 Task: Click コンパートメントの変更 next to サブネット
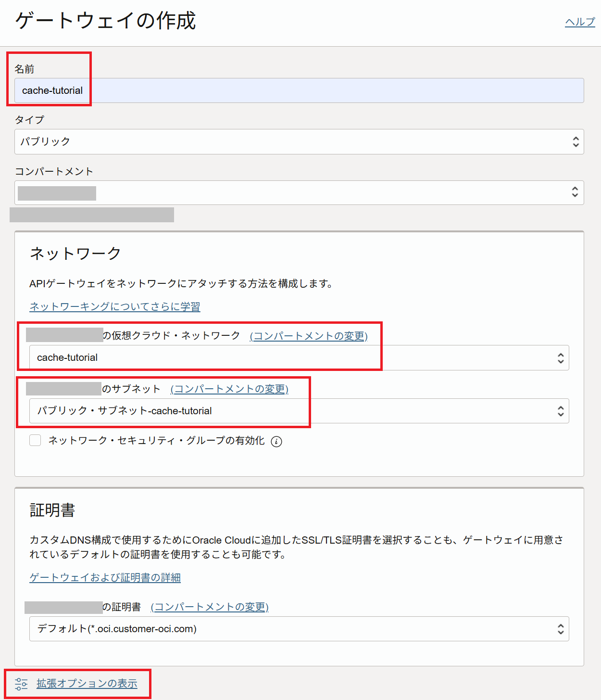click(229, 389)
